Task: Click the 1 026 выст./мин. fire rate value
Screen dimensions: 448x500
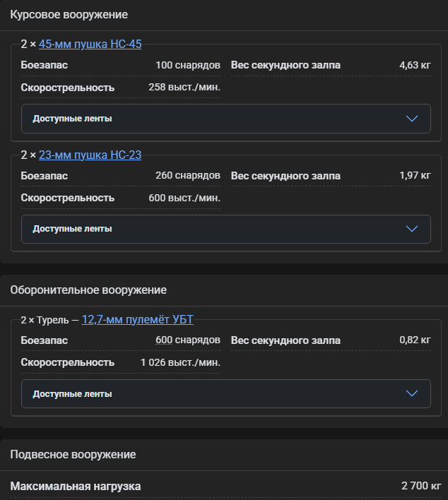Action: coord(180,362)
